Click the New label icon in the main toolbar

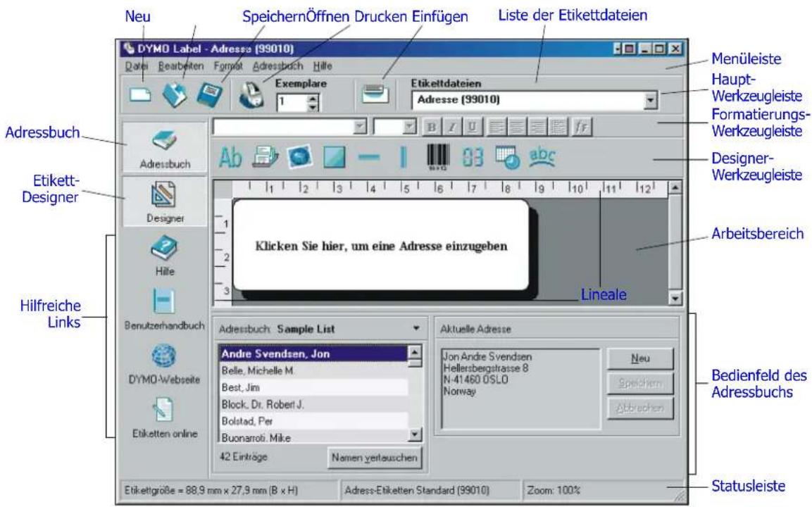(140, 95)
